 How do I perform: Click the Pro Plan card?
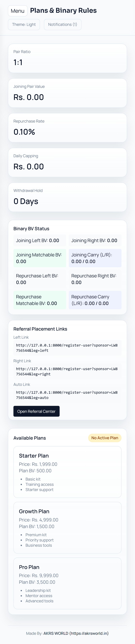click(x=67, y=583)
